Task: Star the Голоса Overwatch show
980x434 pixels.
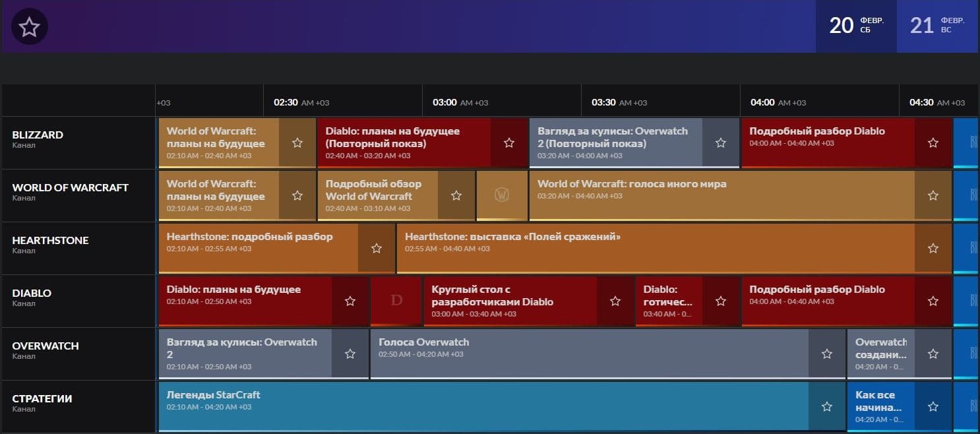Action: click(827, 354)
